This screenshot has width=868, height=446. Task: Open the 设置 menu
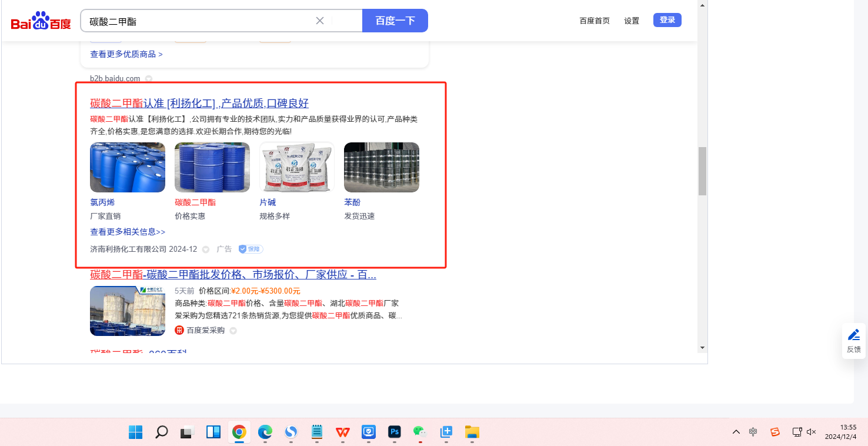pos(632,21)
